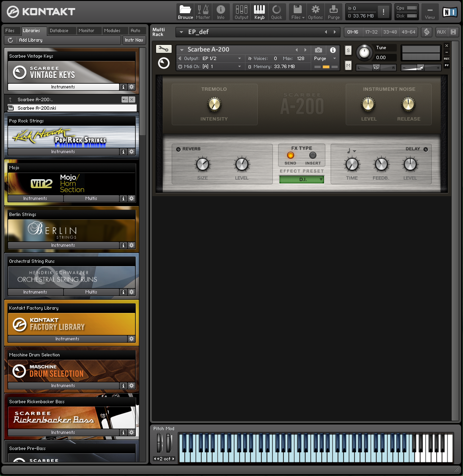Screen dimensions: 463x476
Task: Adjust the instrument pan slider
Action: coord(376,68)
